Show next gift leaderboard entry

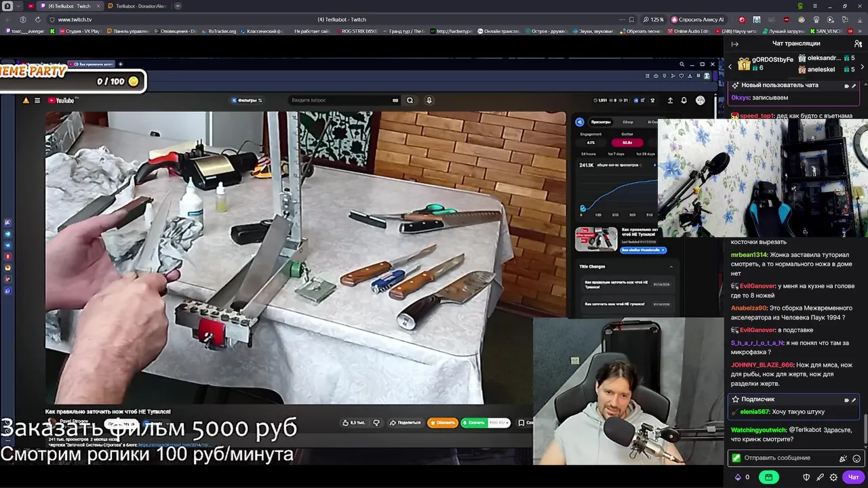point(862,67)
